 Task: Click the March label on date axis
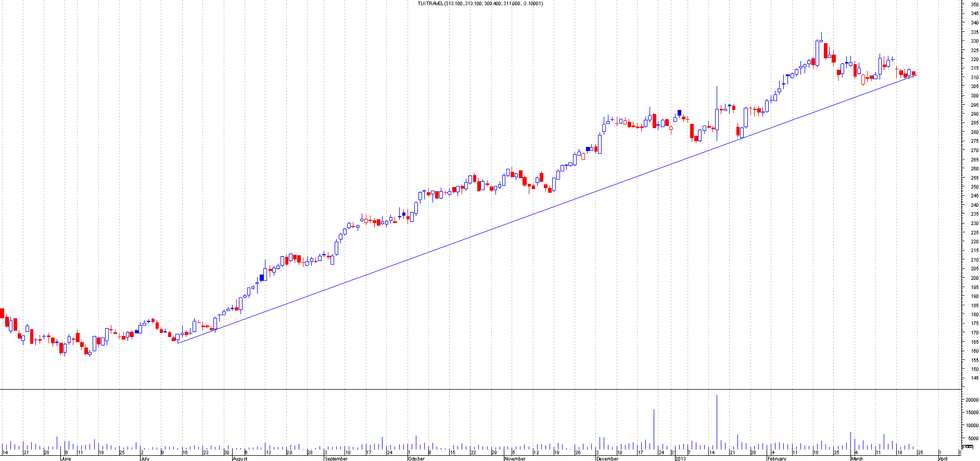pyautogui.click(x=857, y=459)
